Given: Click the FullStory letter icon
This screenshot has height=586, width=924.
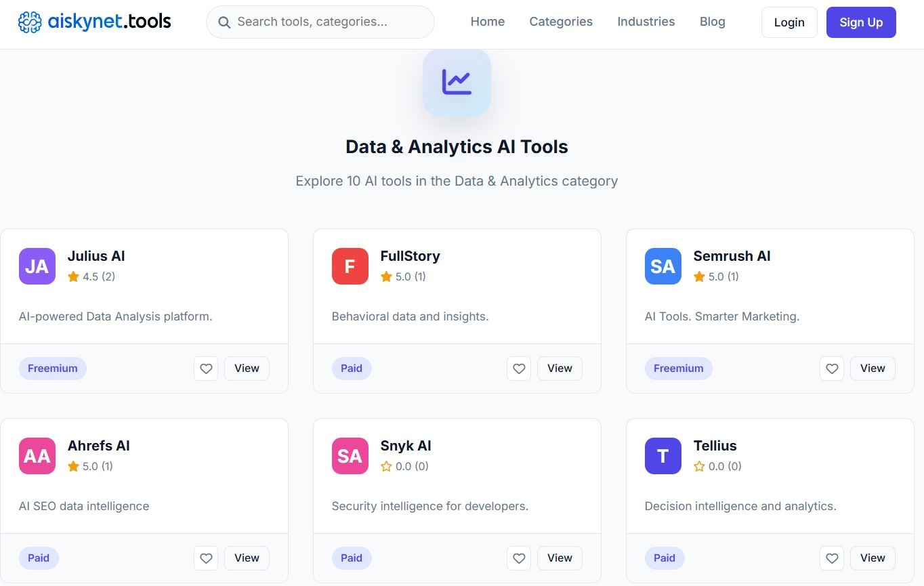Looking at the screenshot, I should pyautogui.click(x=350, y=266).
